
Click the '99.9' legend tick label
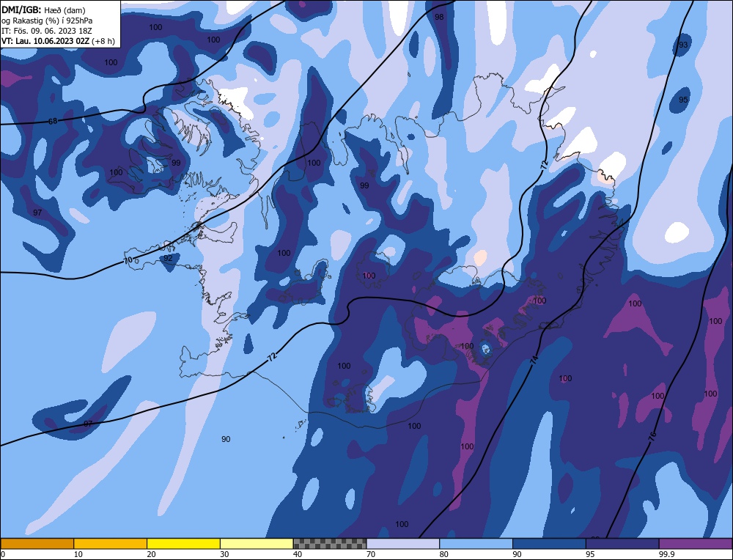pyautogui.click(x=666, y=554)
